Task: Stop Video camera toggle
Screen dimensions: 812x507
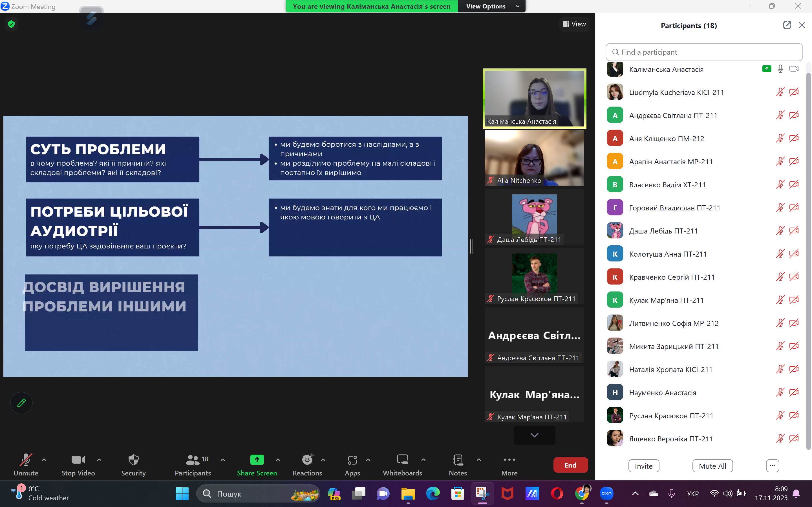Action: point(78,464)
